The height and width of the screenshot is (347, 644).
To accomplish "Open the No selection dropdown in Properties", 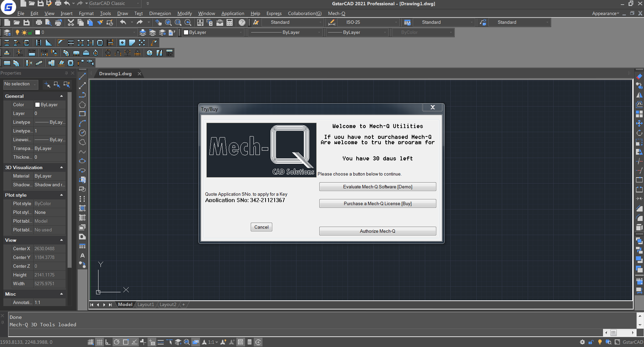I will 21,84.
